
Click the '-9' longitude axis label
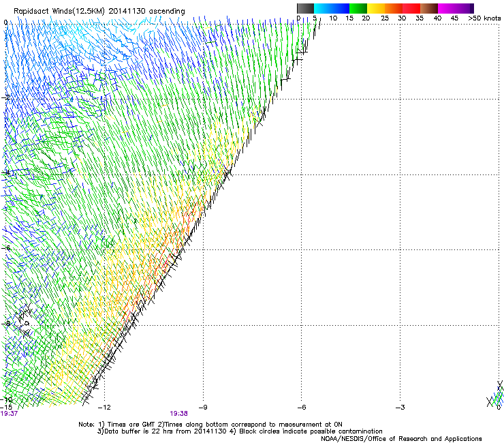point(203,408)
